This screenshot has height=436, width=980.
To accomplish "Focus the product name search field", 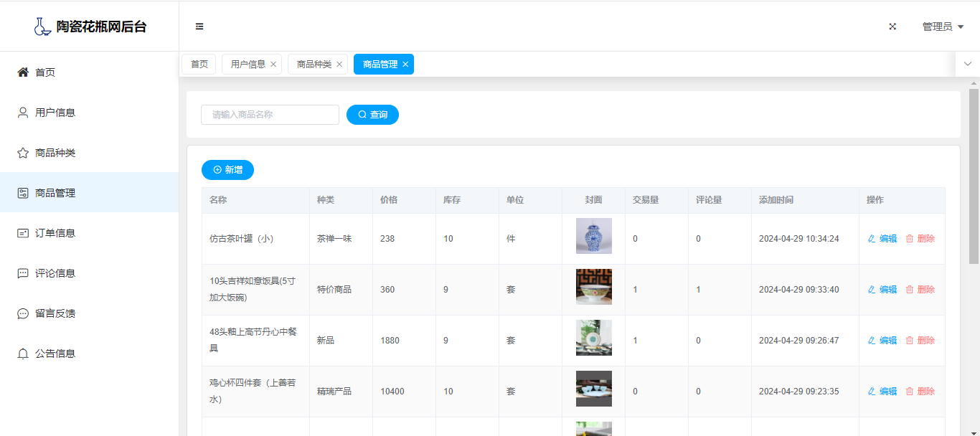I will pyautogui.click(x=270, y=115).
